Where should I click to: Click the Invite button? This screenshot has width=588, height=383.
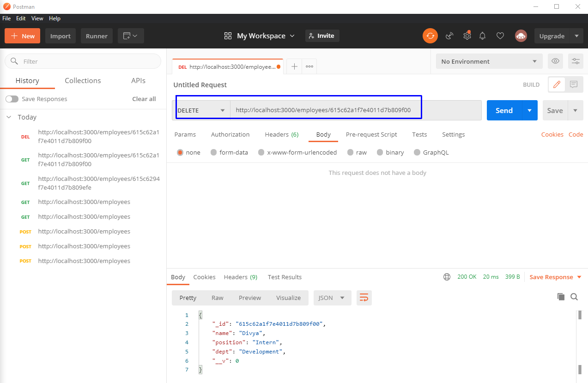point(322,36)
